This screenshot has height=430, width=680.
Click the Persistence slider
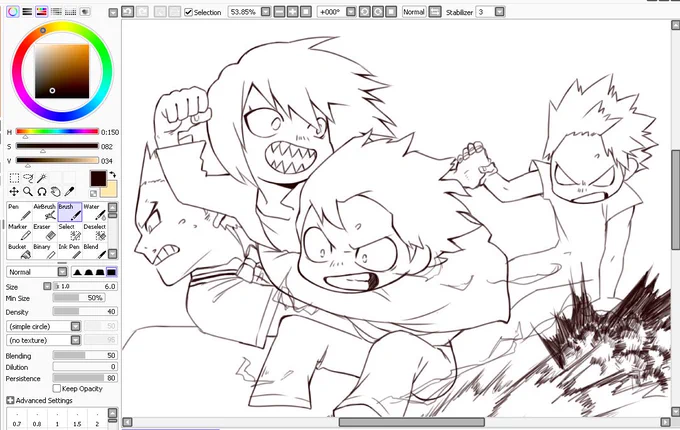(85, 378)
